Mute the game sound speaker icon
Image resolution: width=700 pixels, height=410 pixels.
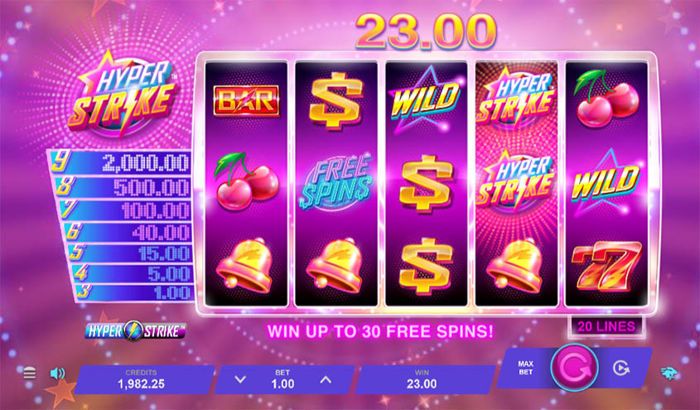pyautogui.click(x=58, y=373)
